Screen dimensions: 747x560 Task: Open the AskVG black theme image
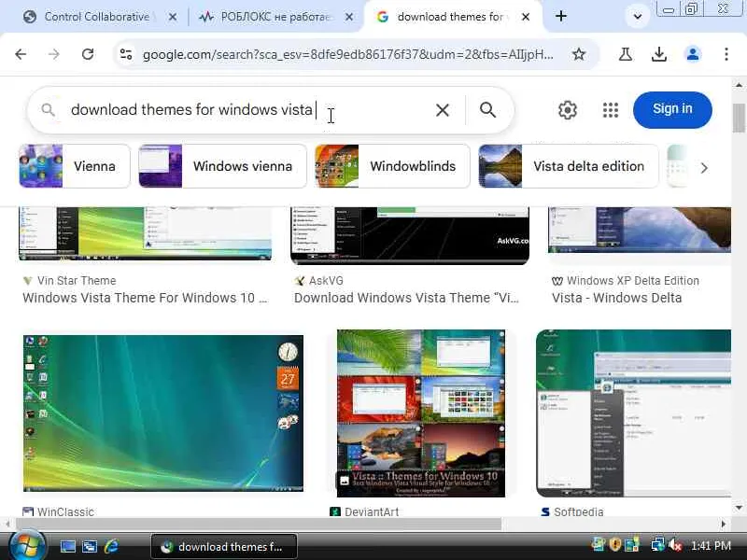[x=410, y=235]
